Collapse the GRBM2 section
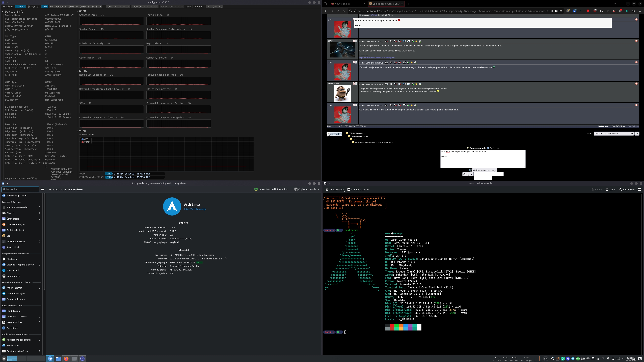The image size is (644, 362). [77, 71]
